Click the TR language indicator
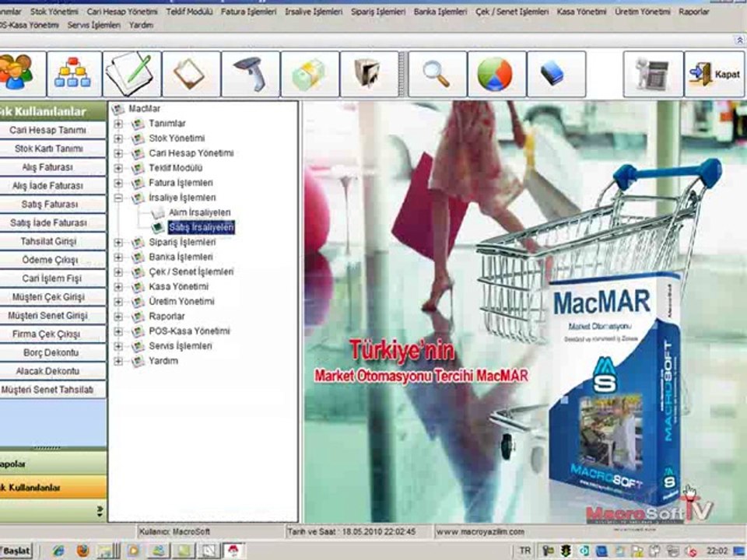This screenshot has width=747, height=560. point(524,551)
